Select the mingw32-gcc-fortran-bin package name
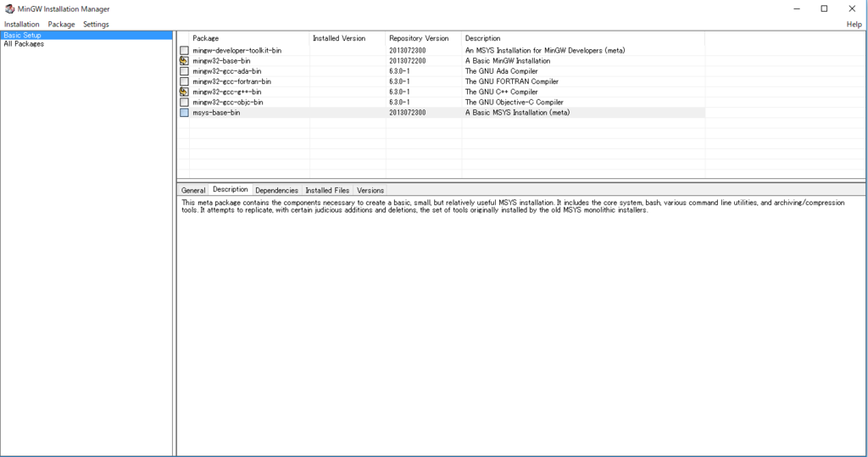868x457 pixels. [x=232, y=81]
